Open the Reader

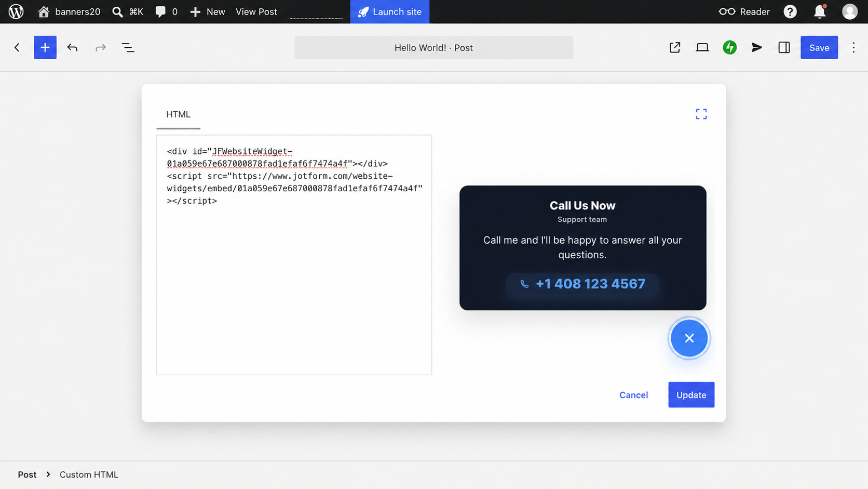744,11
